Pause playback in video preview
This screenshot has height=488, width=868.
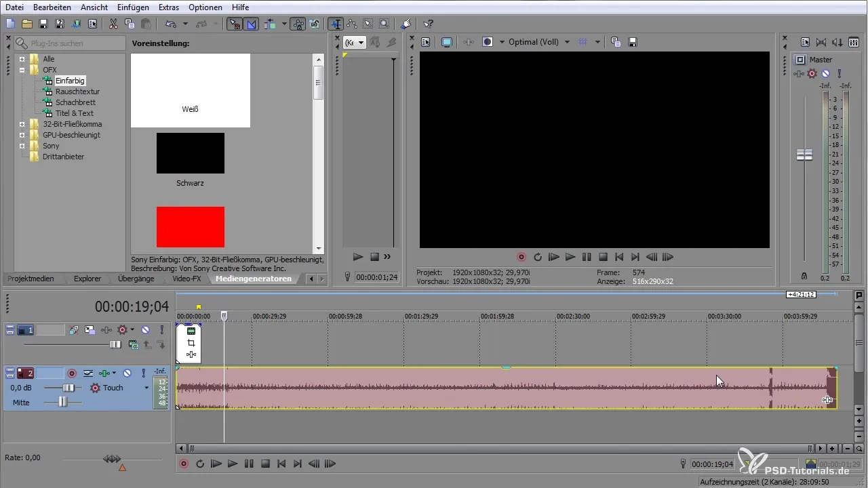tap(587, 257)
